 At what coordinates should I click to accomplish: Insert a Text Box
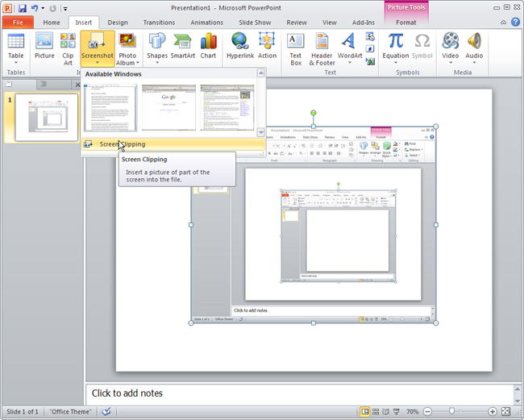295,49
